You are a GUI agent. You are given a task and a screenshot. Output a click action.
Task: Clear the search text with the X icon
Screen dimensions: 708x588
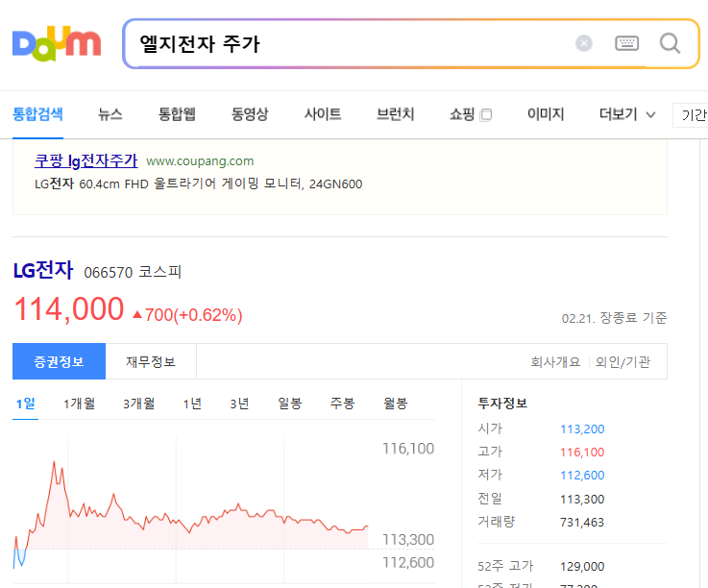[x=584, y=43]
